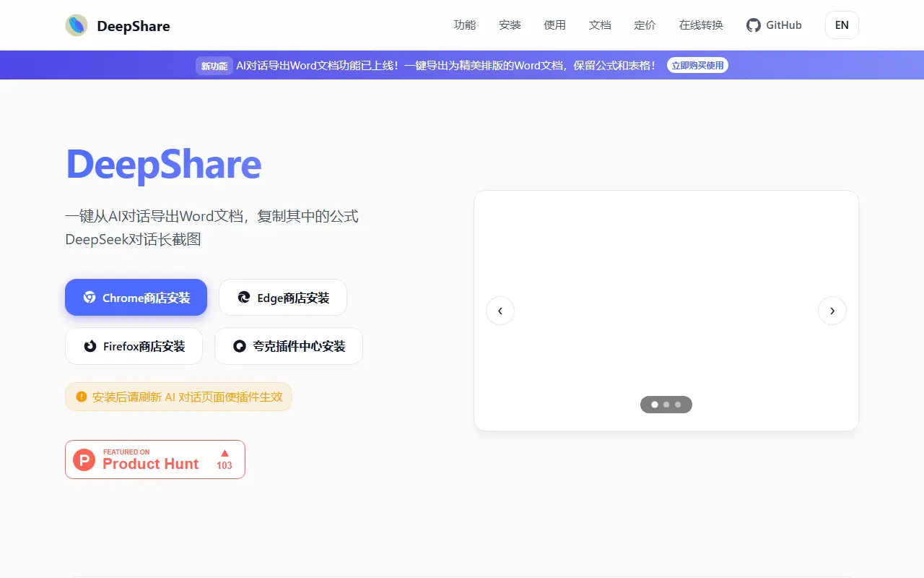924x578 pixels.
Task: Click the Quark plugin center icon
Action: (240, 346)
